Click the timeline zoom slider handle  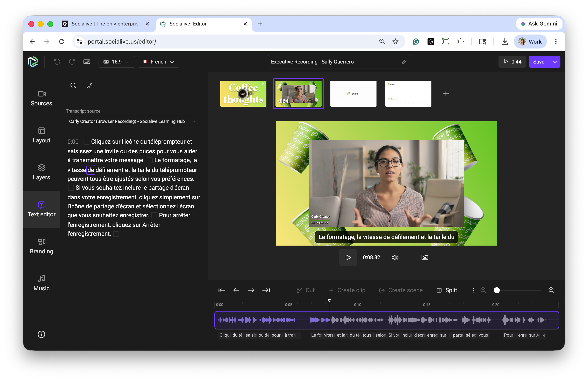pyautogui.click(x=497, y=290)
